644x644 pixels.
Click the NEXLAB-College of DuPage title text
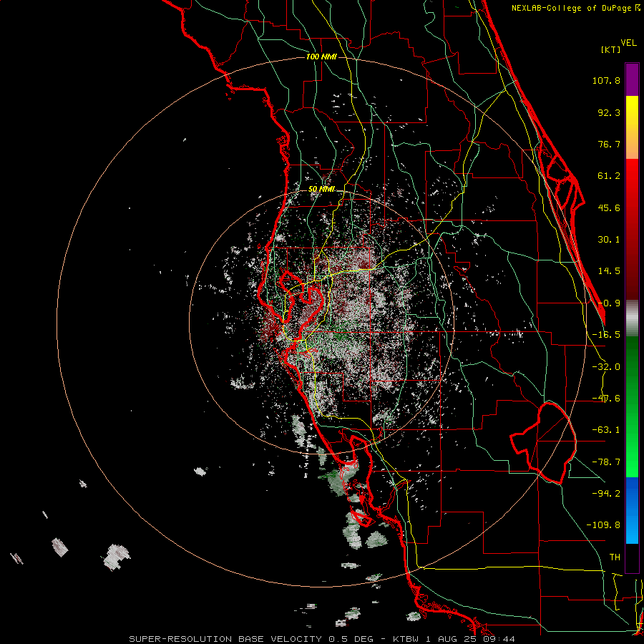(572, 8)
